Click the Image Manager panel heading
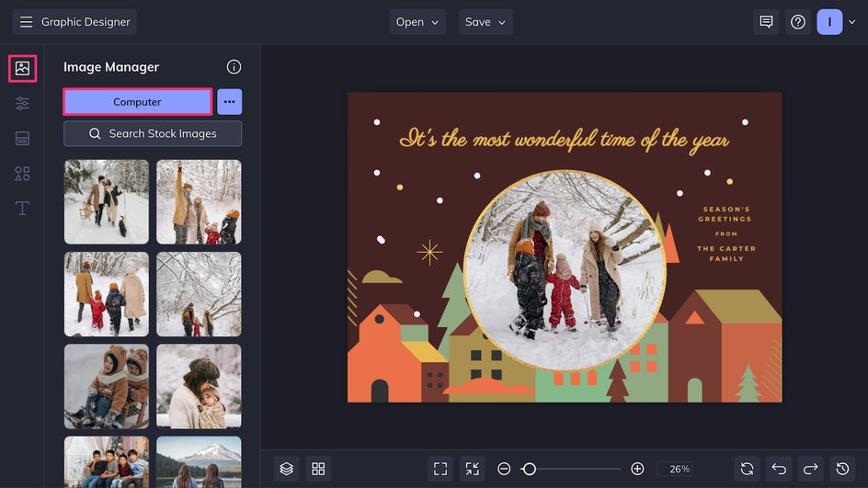868x488 pixels. click(111, 67)
